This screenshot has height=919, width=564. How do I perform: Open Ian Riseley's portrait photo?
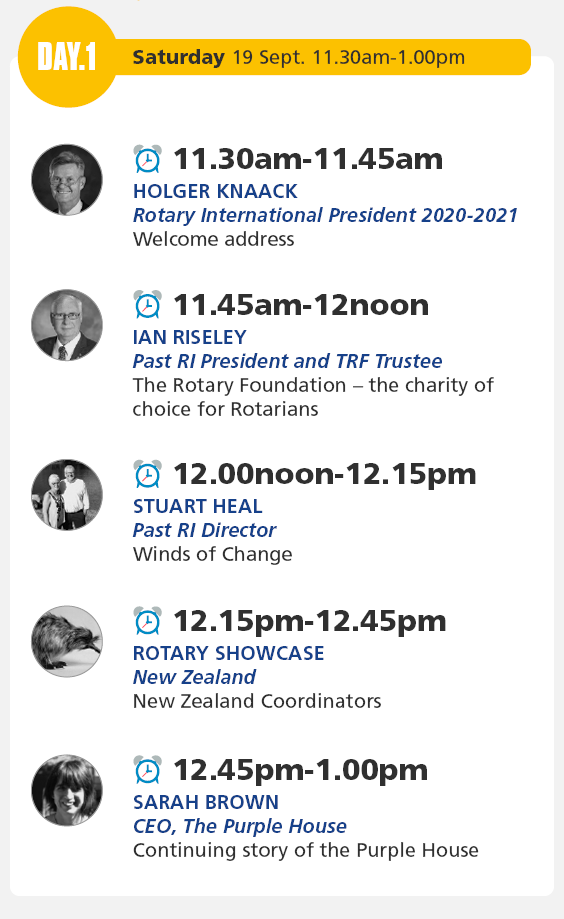click(67, 325)
